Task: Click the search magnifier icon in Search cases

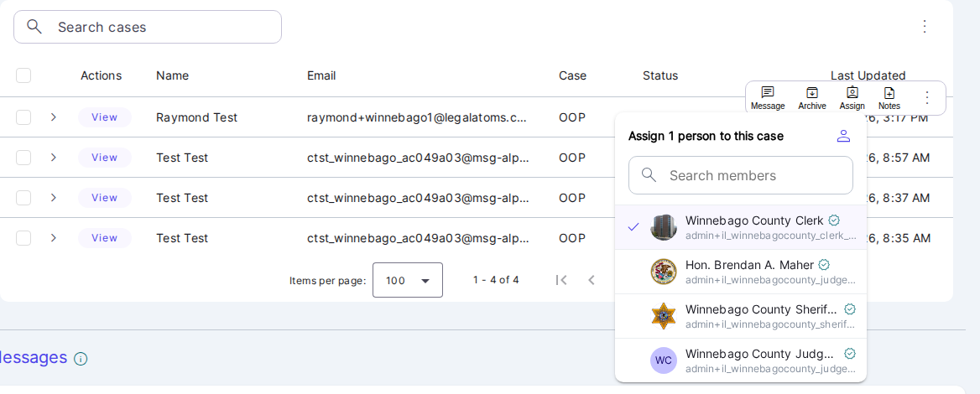Action: coord(34,26)
